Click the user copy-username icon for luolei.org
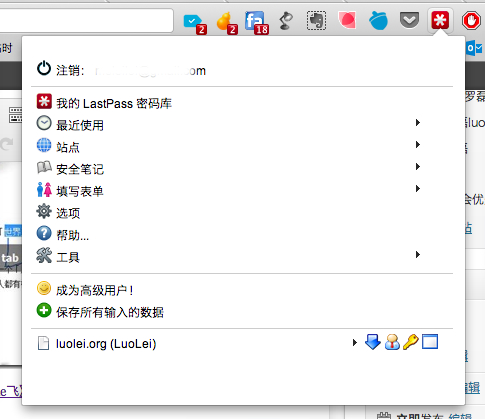Image resolution: width=485 pixels, height=419 pixels. click(392, 342)
